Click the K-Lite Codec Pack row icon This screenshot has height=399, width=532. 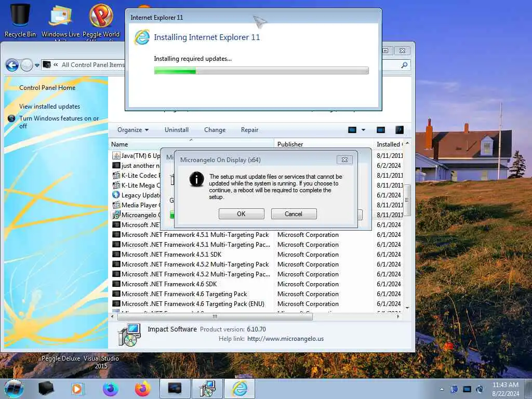[116, 176]
